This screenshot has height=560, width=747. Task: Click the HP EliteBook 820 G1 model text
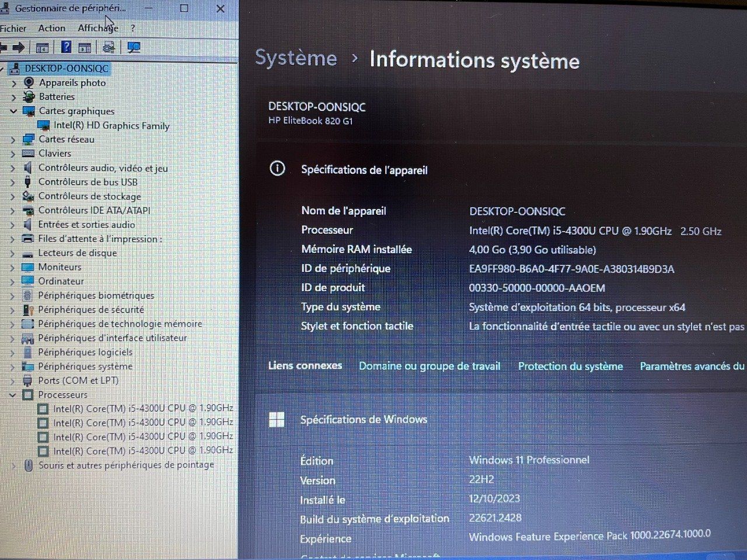click(310, 121)
